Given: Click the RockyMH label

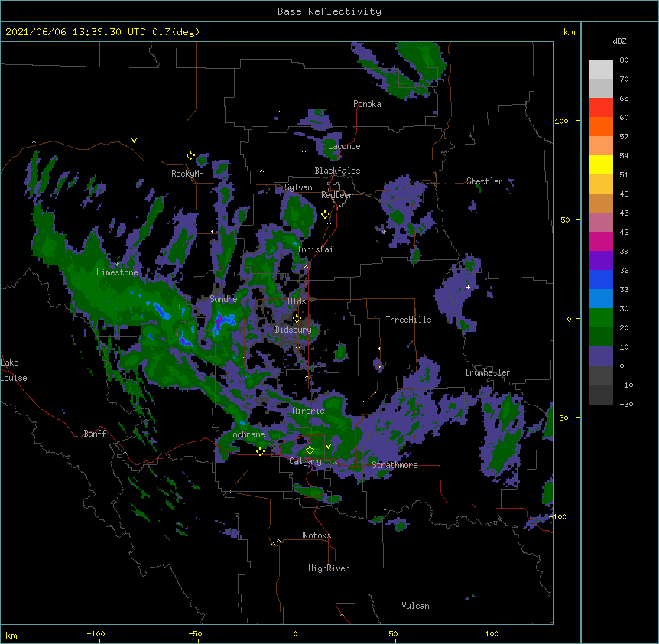Looking at the screenshot, I should click(187, 174).
